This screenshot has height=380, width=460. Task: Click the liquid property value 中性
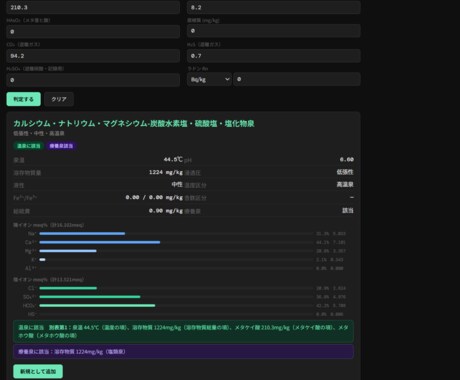point(177,184)
